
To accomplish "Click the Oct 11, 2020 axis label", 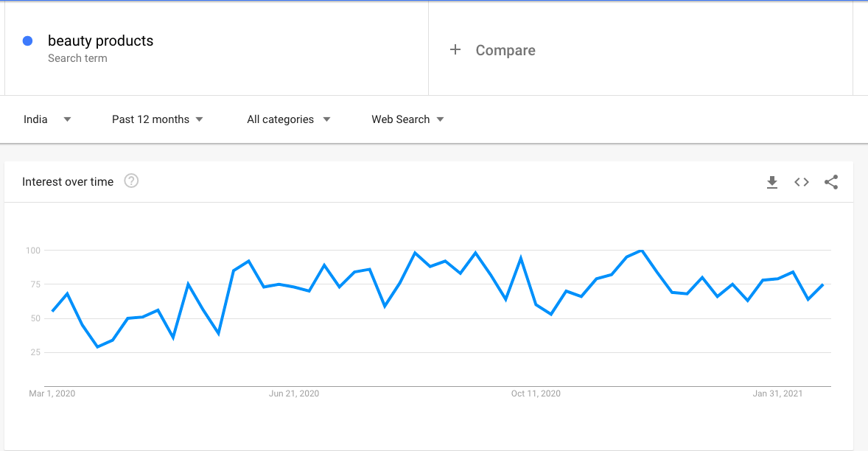I will [536, 394].
